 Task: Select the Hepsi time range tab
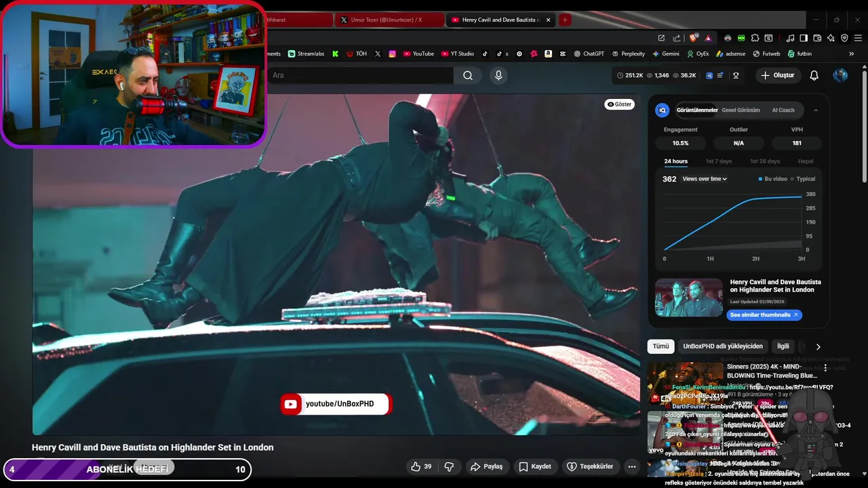tap(806, 161)
